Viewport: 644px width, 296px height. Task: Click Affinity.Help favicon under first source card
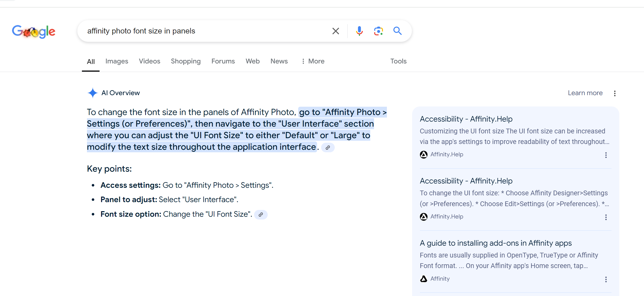[424, 155]
